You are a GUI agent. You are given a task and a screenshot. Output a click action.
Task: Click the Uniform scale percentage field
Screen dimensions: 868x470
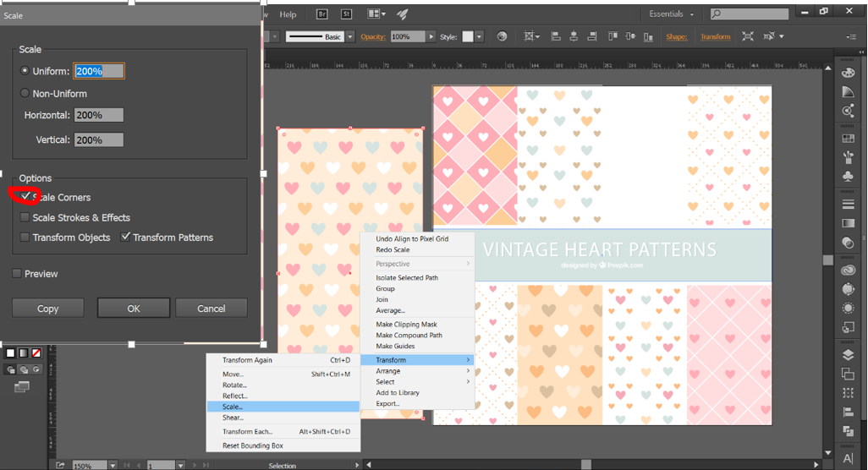point(99,72)
